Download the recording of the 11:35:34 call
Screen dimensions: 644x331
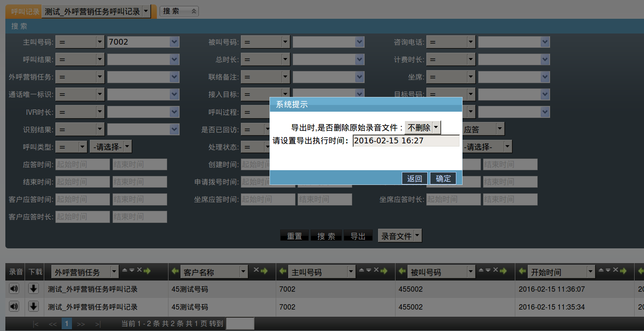pos(33,306)
